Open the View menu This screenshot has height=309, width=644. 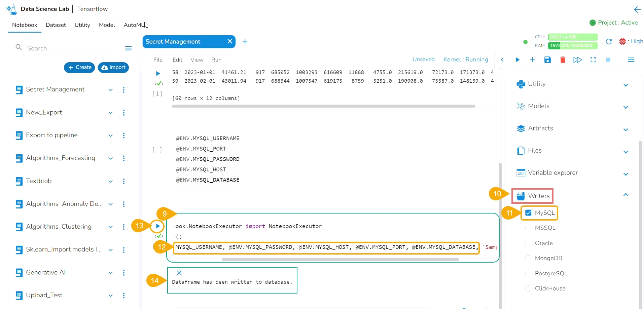(x=197, y=60)
